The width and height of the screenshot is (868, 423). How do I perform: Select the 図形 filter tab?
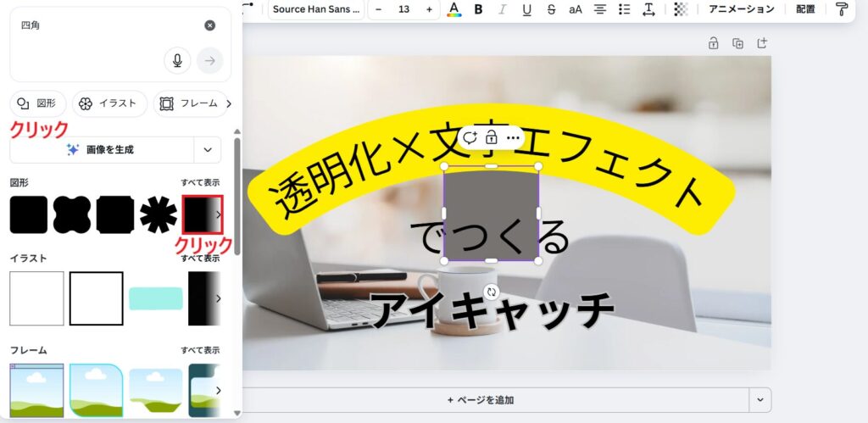tap(38, 103)
